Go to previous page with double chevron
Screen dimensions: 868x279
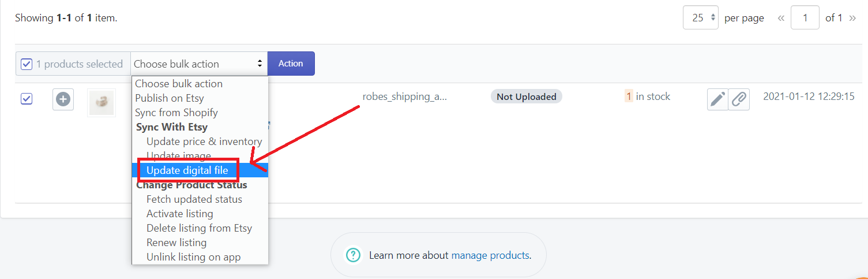(781, 18)
